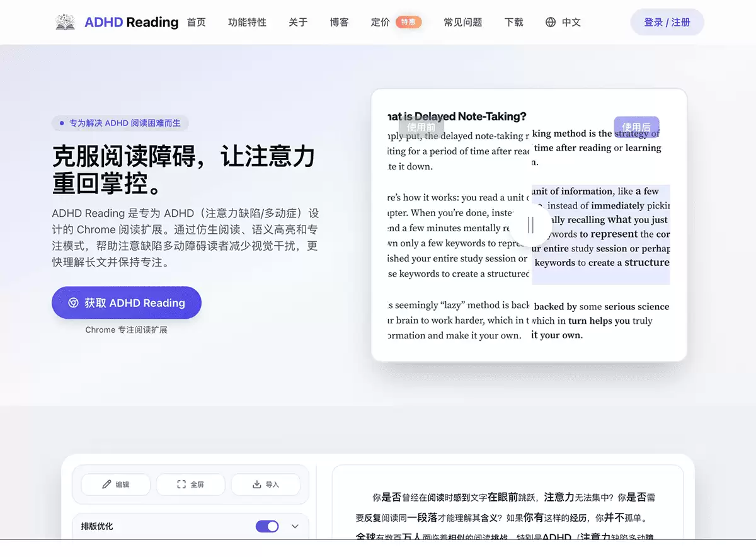Open the 定价 nav item
Image resolution: width=756 pixels, height=557 pixels.
[381, 22]
